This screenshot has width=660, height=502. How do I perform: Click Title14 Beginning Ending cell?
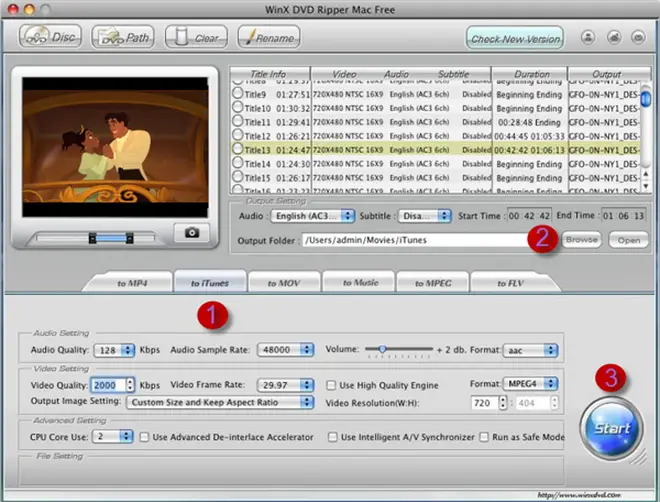(529, 164)
